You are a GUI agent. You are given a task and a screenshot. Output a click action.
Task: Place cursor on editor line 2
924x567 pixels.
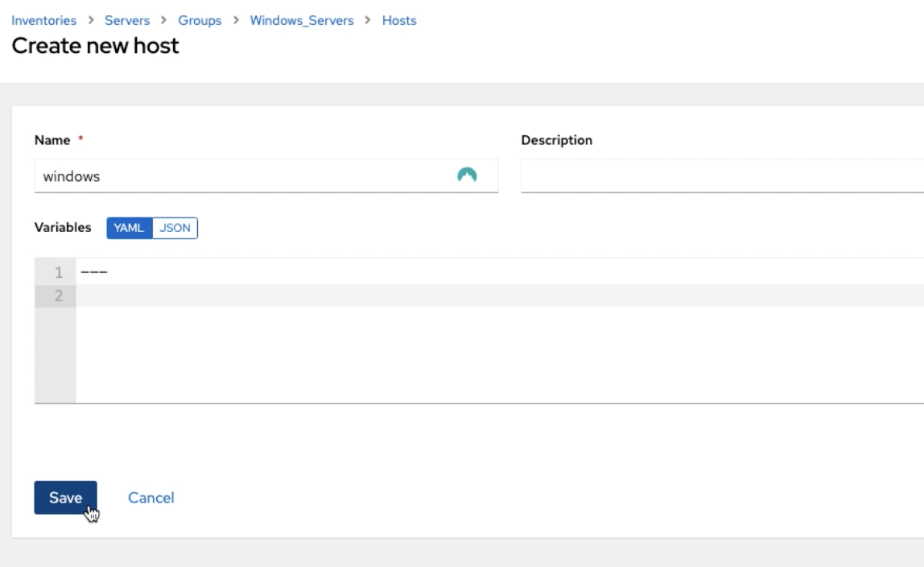500,296
